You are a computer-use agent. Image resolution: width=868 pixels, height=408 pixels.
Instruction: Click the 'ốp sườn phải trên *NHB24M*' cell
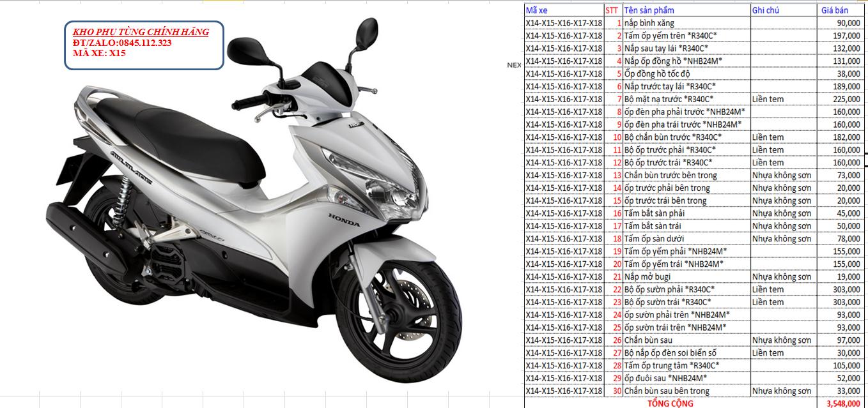click(x=686, y=315)
